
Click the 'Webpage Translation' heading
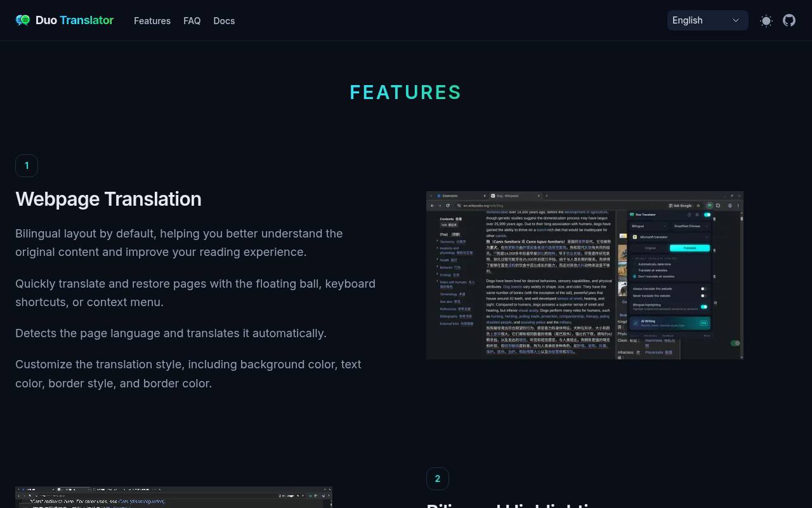coord(108,199)
